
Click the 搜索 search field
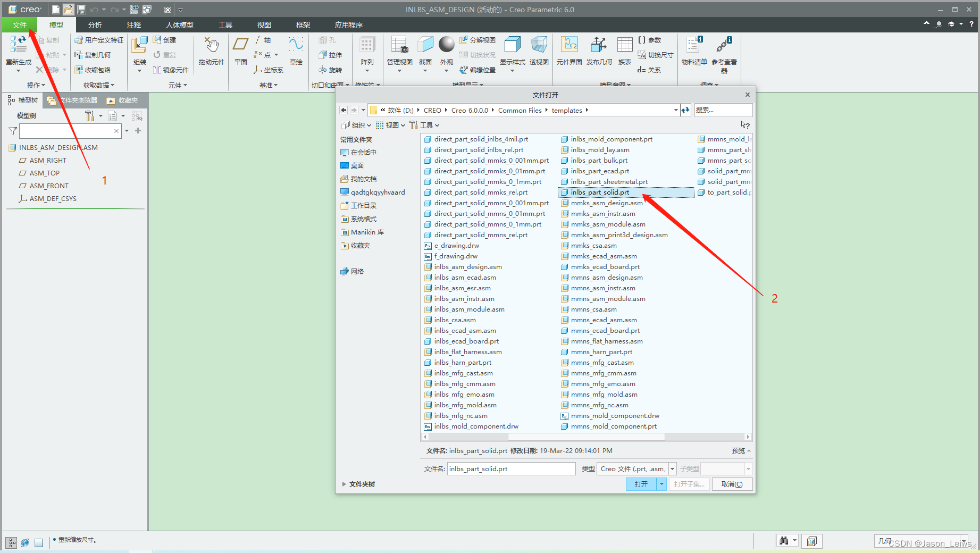[723, 110]
